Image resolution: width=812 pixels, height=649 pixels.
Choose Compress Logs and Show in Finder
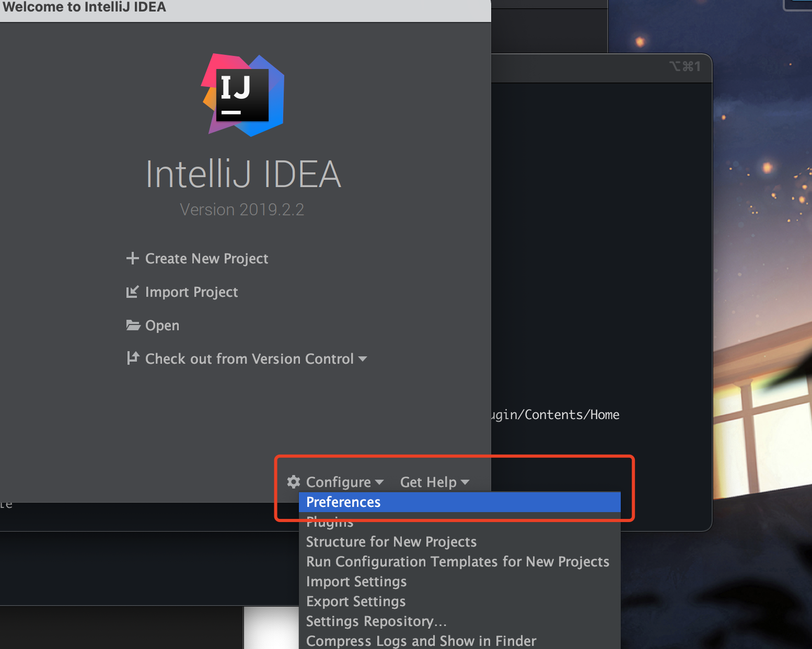[421, 641]
